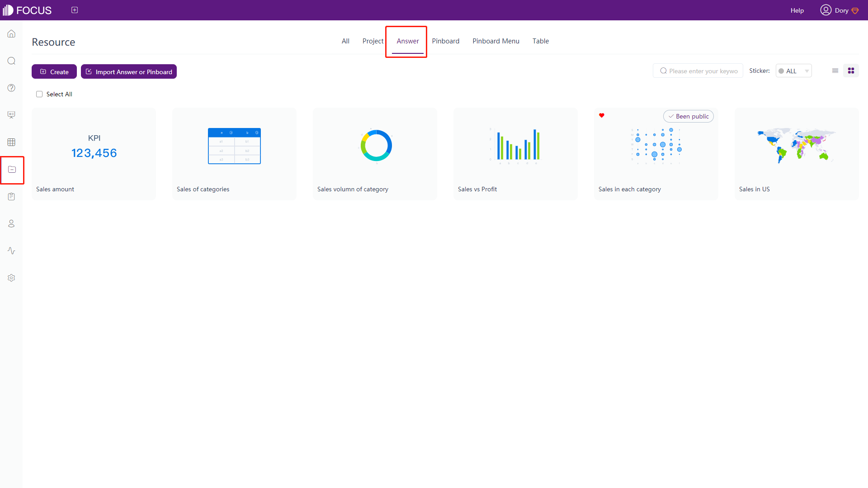The image size is (868, 488).
Task: Open the Sales volumn of category donut card
Action: click(375, 154)
